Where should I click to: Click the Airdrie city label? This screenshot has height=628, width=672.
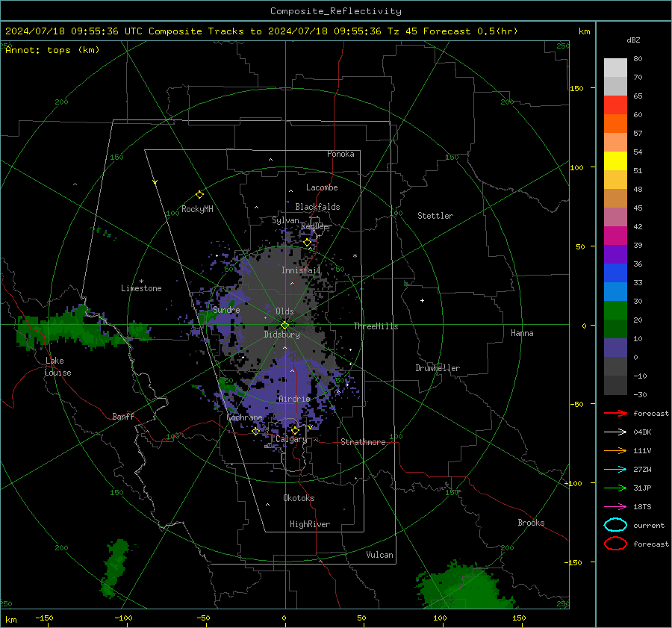[x=294, y=399]
